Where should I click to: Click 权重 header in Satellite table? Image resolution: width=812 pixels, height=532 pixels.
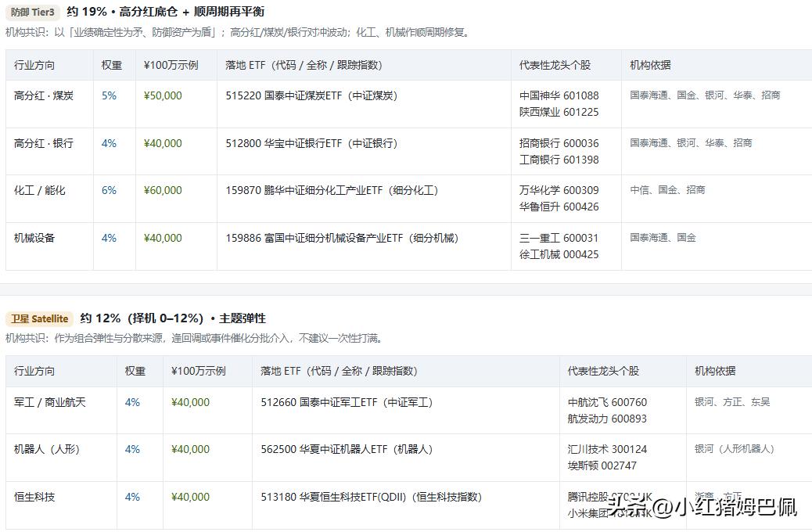135,372
